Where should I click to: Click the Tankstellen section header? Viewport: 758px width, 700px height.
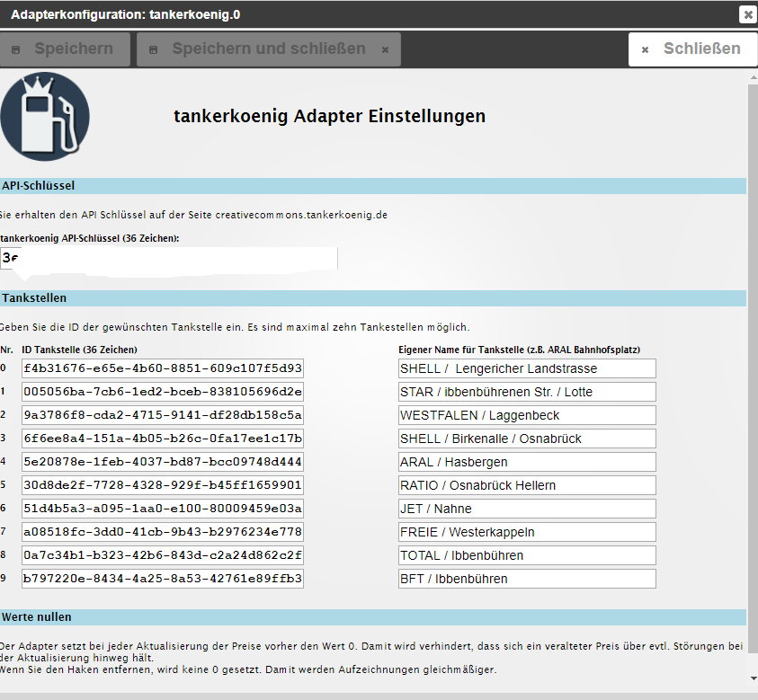[373, 298]
